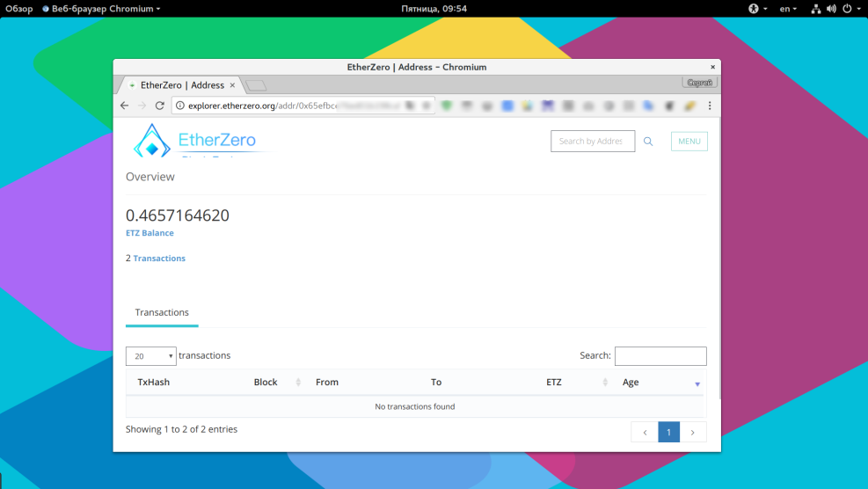Open the 20 transactions per page dropdown
Image resolution: width=868 pixels, height=489 pixels.
[150, 356]
